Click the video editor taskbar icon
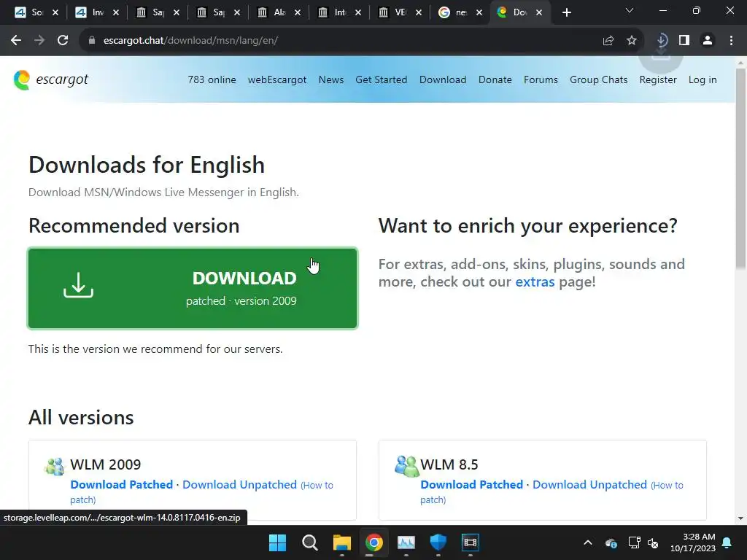The height and width of the screenshot is (560, 747). tap(471, 542)
